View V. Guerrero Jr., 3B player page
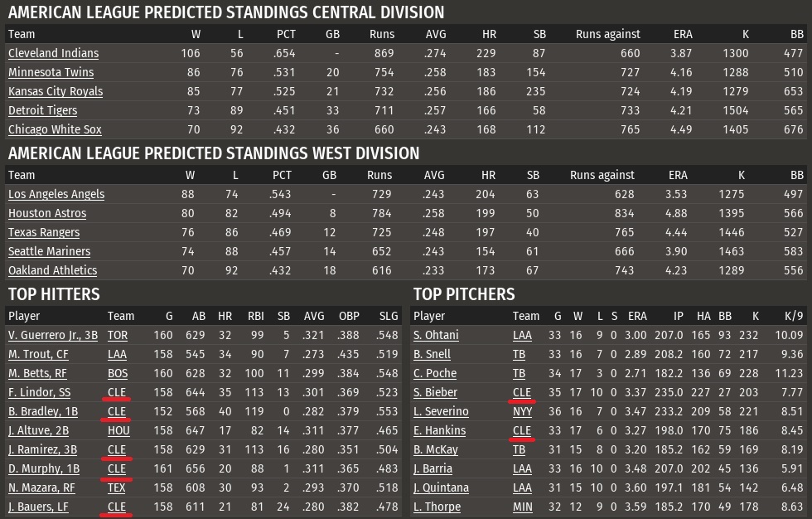The image size is (812, 519). tap(53, 335)
